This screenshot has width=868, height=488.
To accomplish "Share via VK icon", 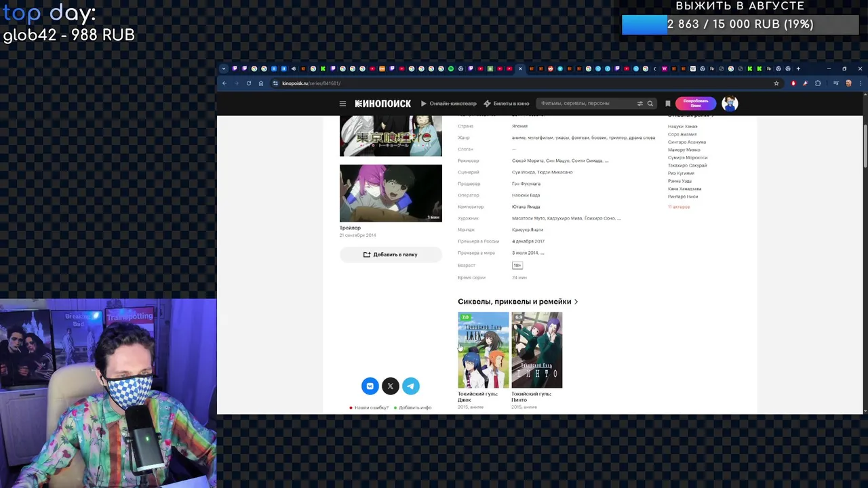I will point(370,386).
